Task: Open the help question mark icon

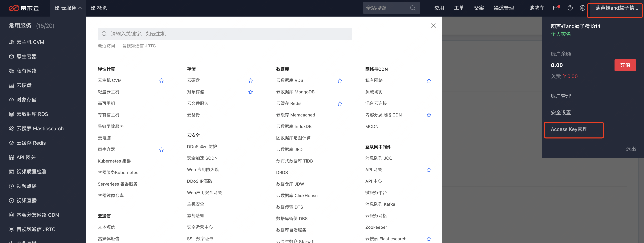Action: click(570, 8)
